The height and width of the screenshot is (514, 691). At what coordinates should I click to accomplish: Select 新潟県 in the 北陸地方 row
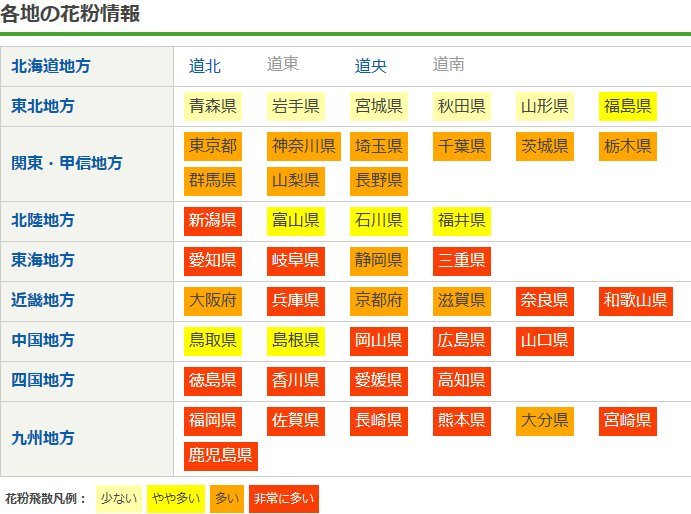click(x=212, y=220)
